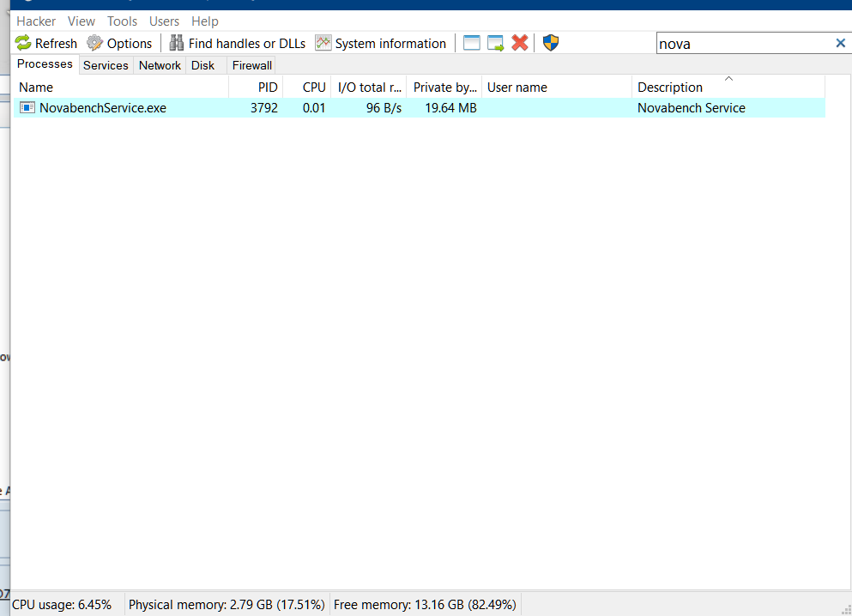
Task: Open Options from the toolbar
Action: coord(119,43)
